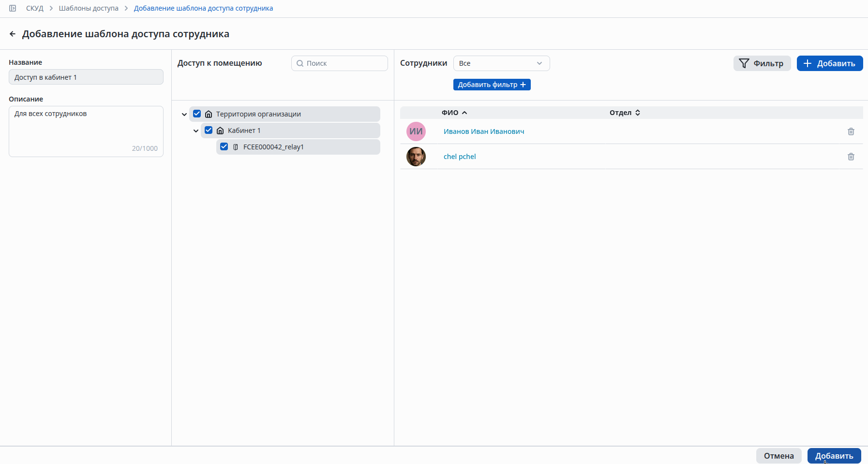
Task: Click the house icon of Кабинет 1
Action: click(x=220, y=130)
